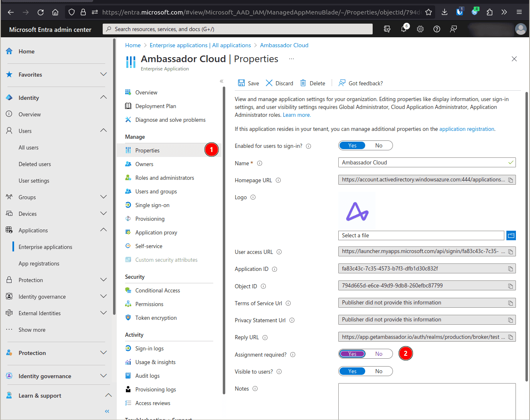Expand the Groups section
530x420 pixels.
coord(104,197)
